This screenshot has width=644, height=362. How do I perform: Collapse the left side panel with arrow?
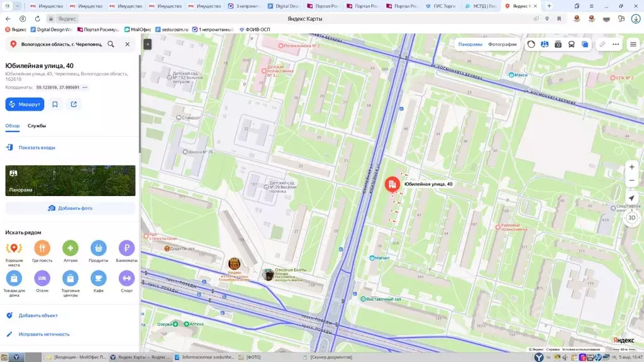tap(147, 44)
